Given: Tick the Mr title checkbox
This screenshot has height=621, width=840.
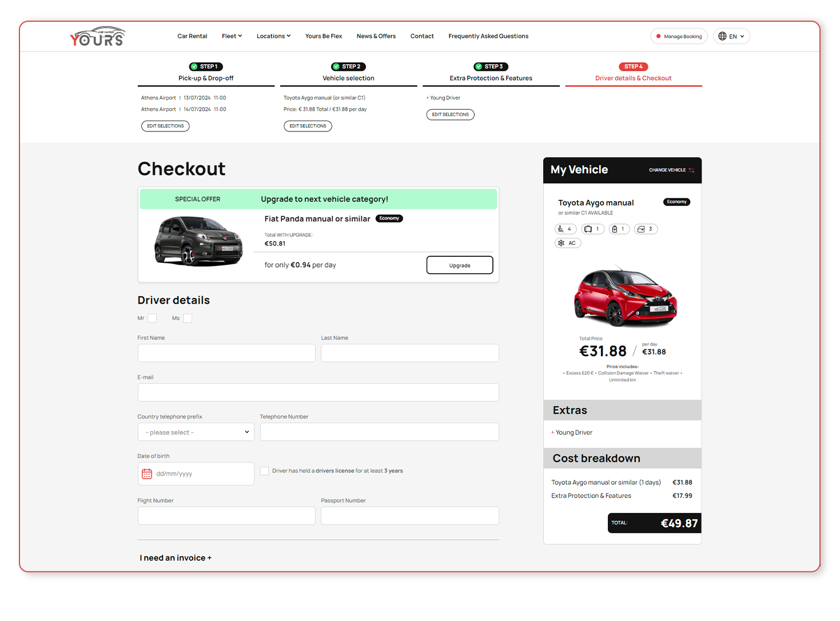Looking at the screenshot, I should (152, 319).
